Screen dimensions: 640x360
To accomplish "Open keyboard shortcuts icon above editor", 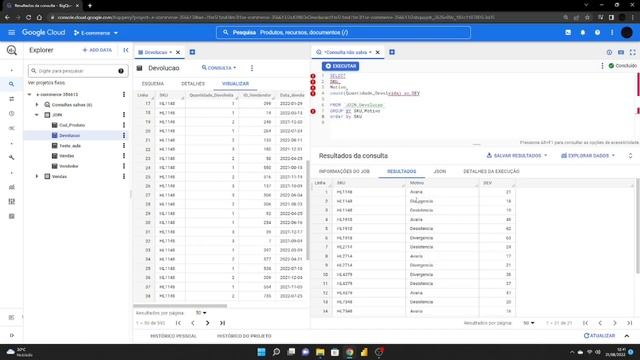I will click(621, 52).
